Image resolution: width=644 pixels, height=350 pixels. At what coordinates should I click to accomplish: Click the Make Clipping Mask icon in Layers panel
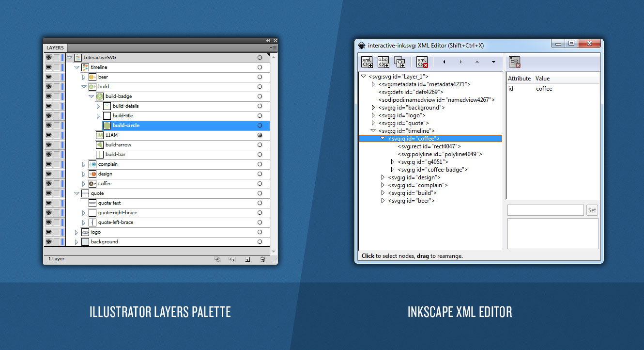point(217,259)
